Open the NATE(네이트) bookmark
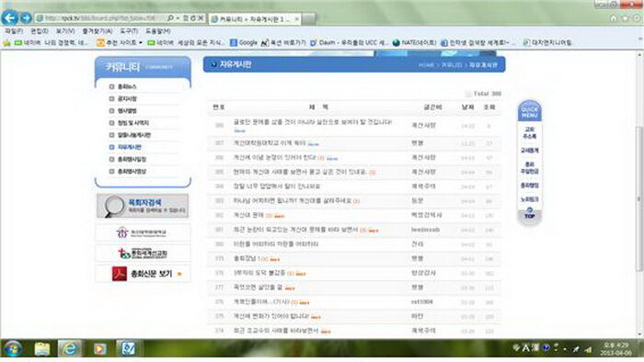This screenshot has height=362, width=644. coord(414,42)
